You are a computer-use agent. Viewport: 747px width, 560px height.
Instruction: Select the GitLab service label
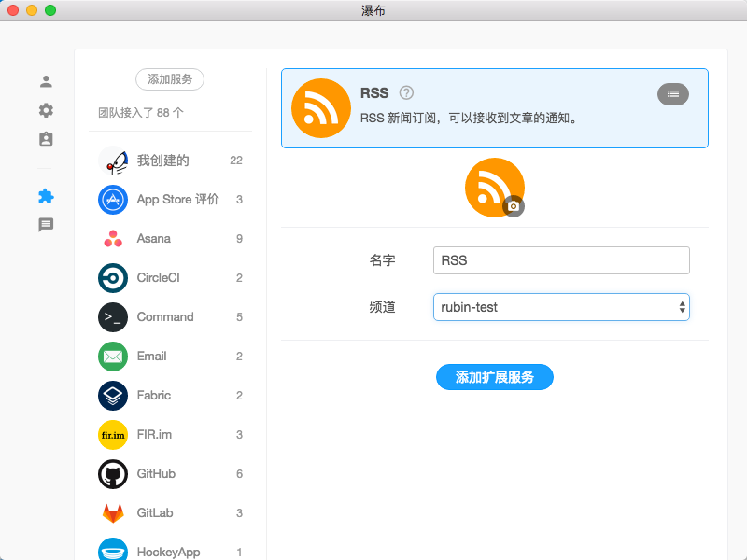(x=155, y=512)
